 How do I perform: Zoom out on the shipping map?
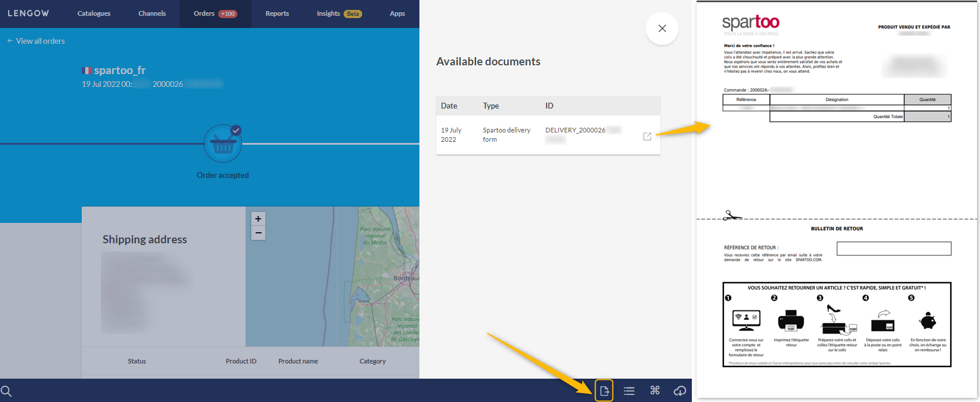click(258, 233)
